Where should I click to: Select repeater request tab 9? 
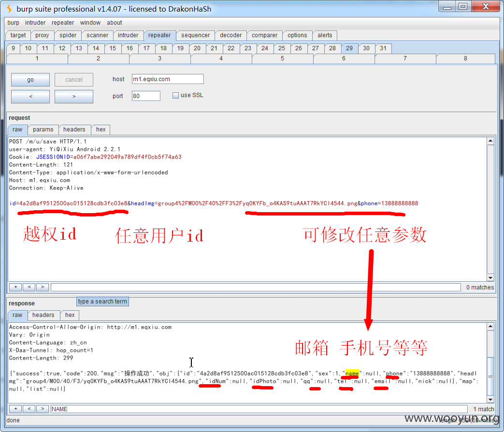[x=13, y=48]
